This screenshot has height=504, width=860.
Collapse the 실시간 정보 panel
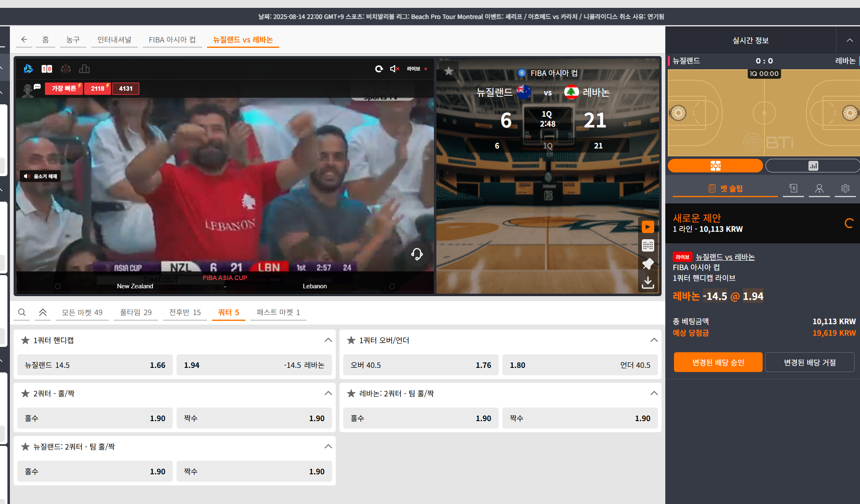pyautogui.click(x=849, y=40)
